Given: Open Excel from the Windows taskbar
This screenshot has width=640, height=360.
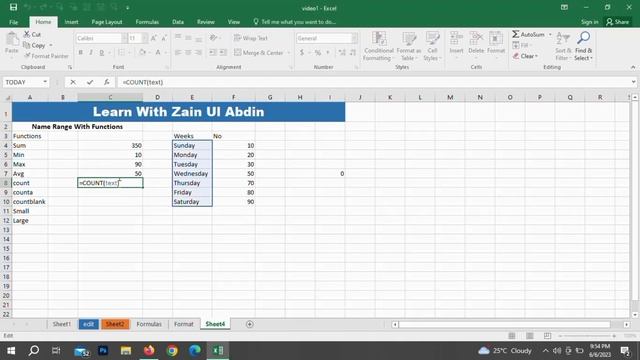Looking at the screenshot, I should (x=218, y=350).
